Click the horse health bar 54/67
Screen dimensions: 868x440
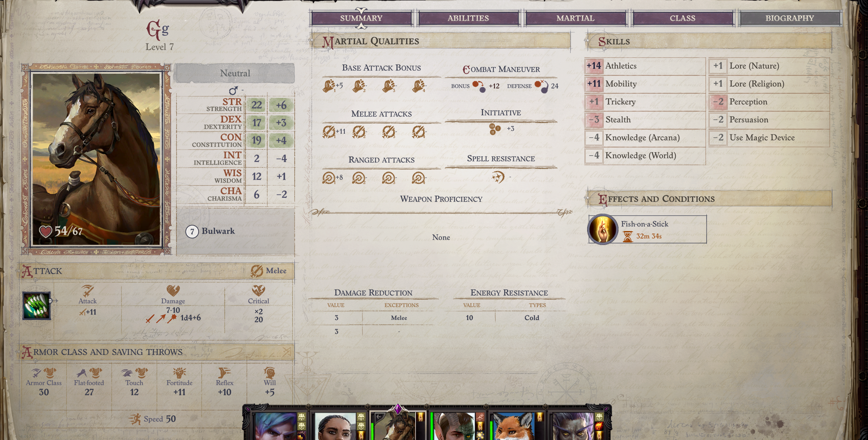coord(61,231)
